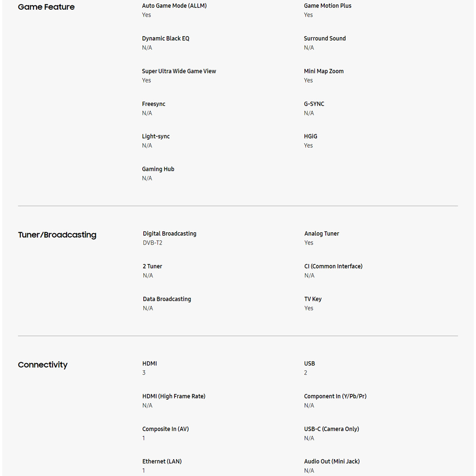This screenshot has width=476, height=476.
Task: Click the Game Feature section heading
Action: [46, 7]
